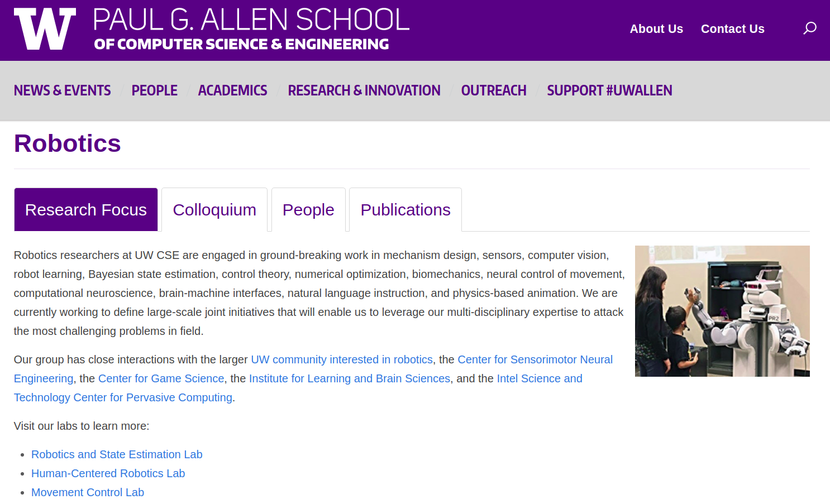Switch to the Publications tab

pyautogui.click(x=406, y=210)
